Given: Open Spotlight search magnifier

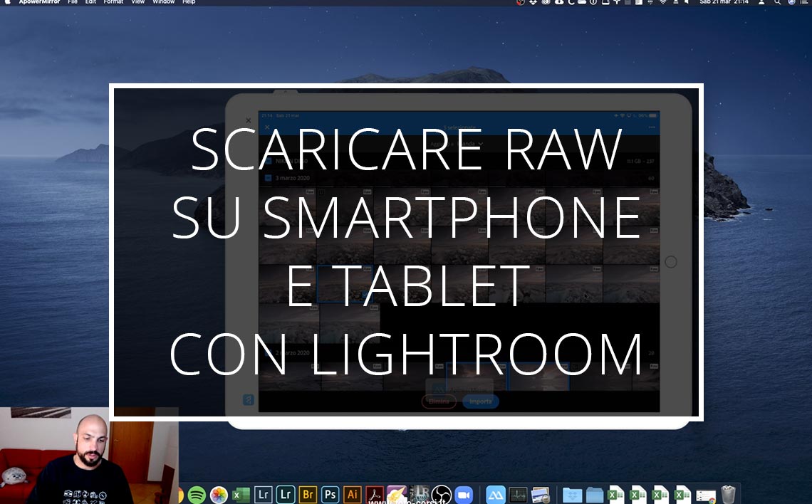Looking at the screenshot, I should click(x=777, y=2).
